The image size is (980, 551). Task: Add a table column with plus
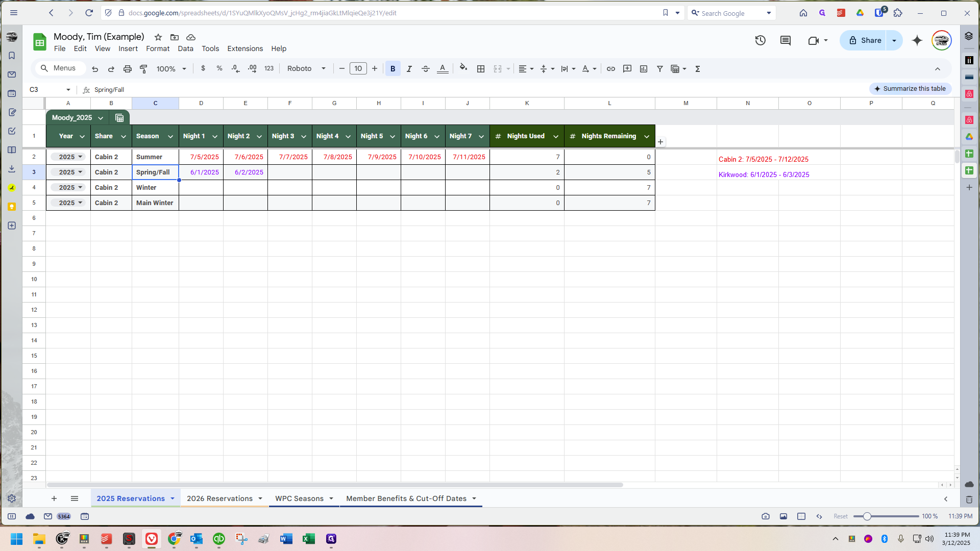pos(660,142)
